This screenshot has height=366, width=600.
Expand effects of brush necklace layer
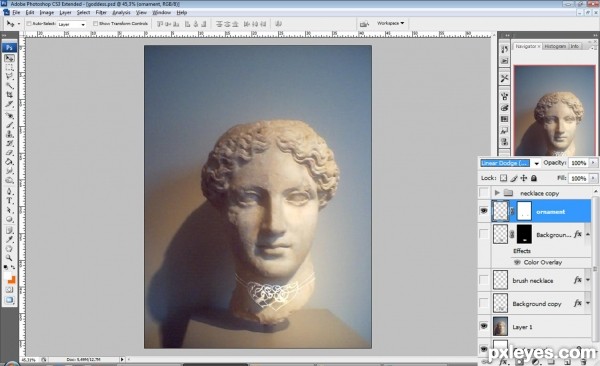[588, 280]
